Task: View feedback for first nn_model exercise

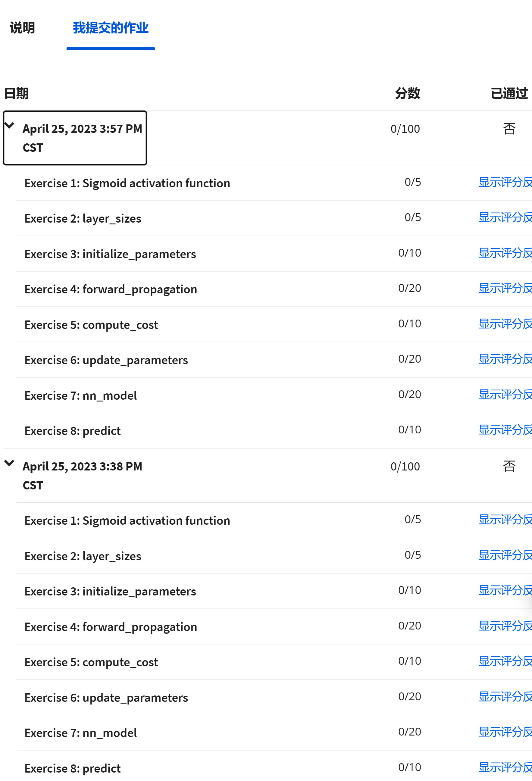Action: 505,395
